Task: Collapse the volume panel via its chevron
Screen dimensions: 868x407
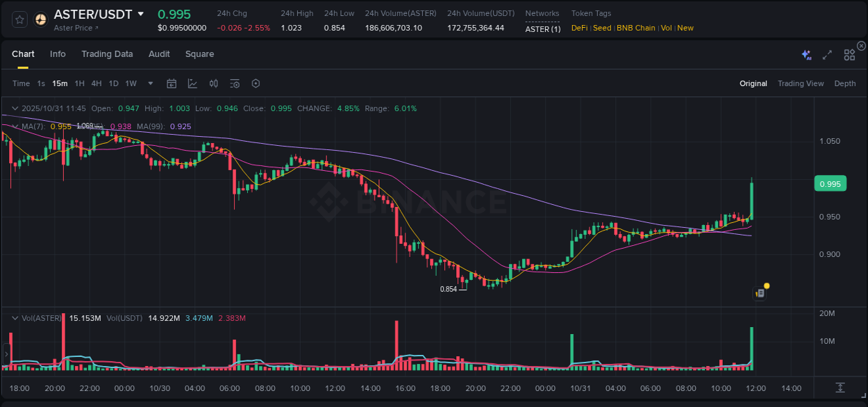Action: click(x=15, y=317)
